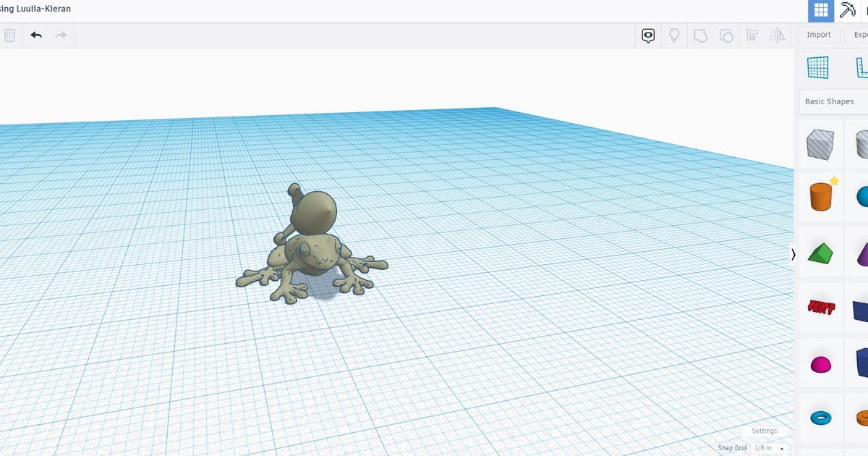This screenshot has height=456, width=868.
Task: Toggle the Solid/Hole inspector icon
Action: [x=648, y=35]
